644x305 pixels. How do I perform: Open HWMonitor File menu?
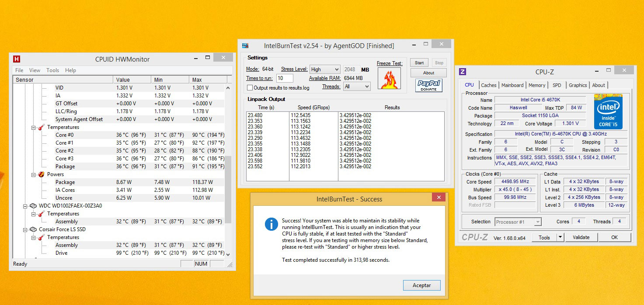(19, 70)
